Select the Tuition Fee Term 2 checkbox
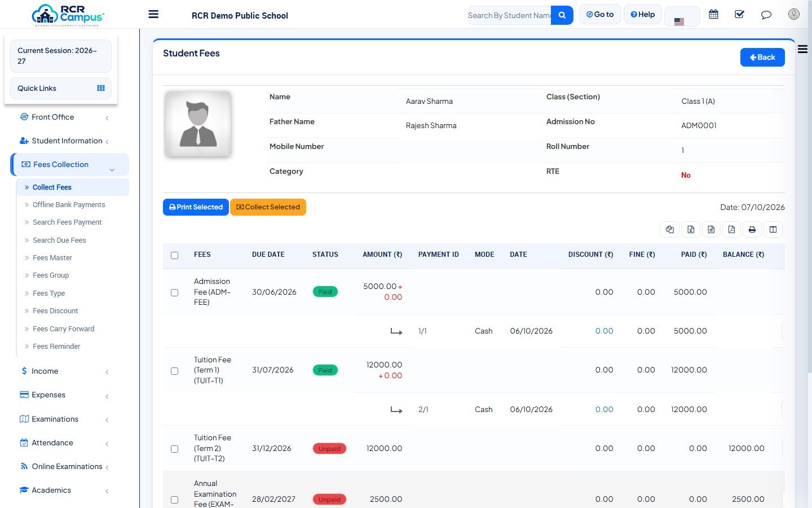Viewport: 812px width, 508px height. click(174, 449)
